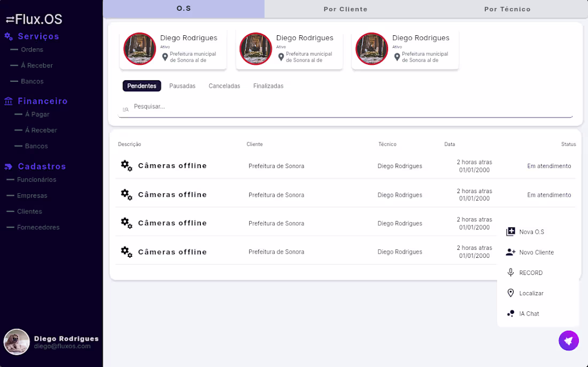Enable the Finalizadas filter
The height and width of the screenshot is (367, 588).
click(268, 86)
